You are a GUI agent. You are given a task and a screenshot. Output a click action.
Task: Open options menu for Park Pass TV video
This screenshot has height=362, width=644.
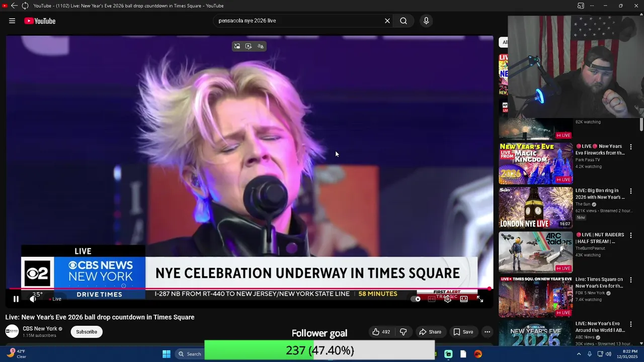[x=631, y=147]
